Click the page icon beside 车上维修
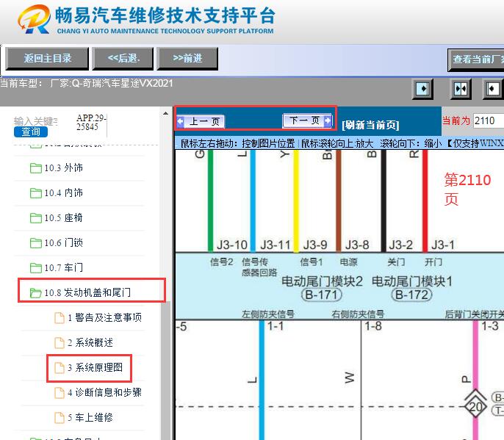Screen dimensions: 504x440 59,418
